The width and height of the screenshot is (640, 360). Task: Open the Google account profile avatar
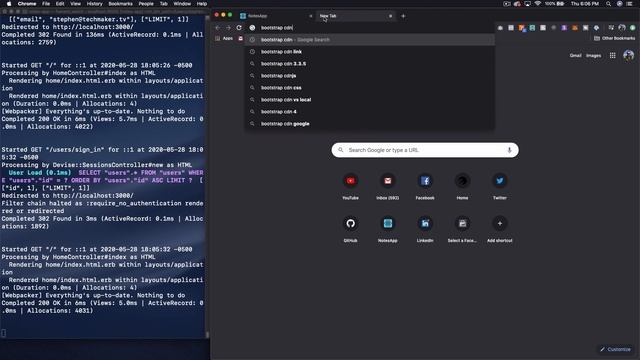click(x=629, y=55)
